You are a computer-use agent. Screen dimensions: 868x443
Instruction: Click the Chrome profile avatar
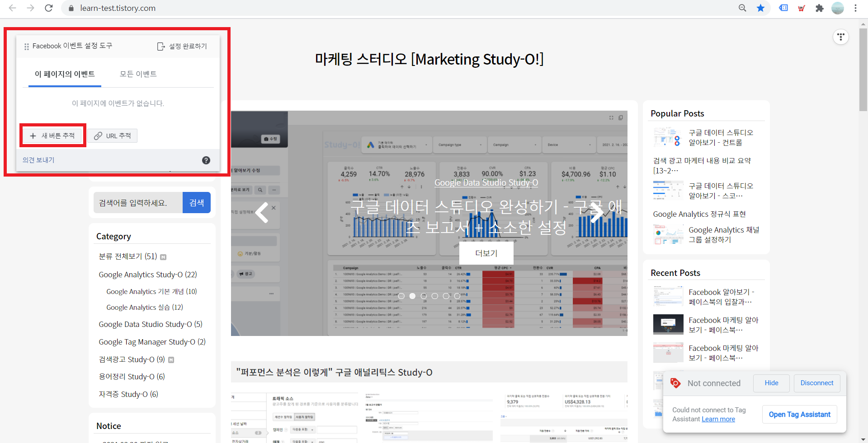[x=838, y=8]
